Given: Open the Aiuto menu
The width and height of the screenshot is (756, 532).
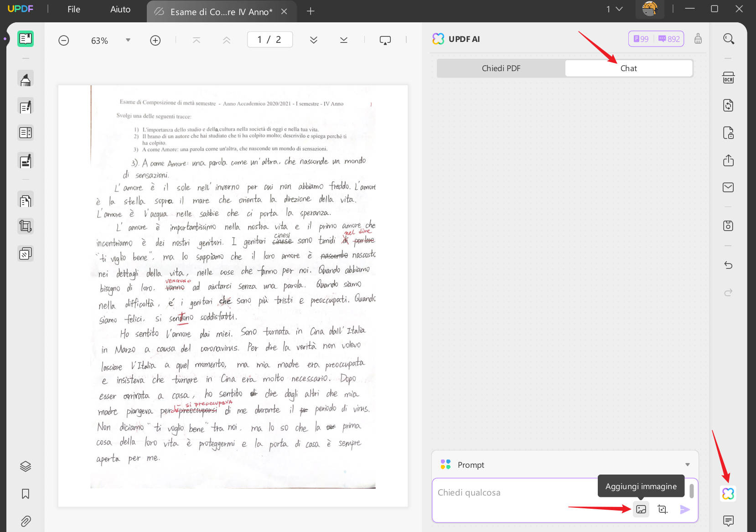Looking at the screenshot, I should coord(120,9).
